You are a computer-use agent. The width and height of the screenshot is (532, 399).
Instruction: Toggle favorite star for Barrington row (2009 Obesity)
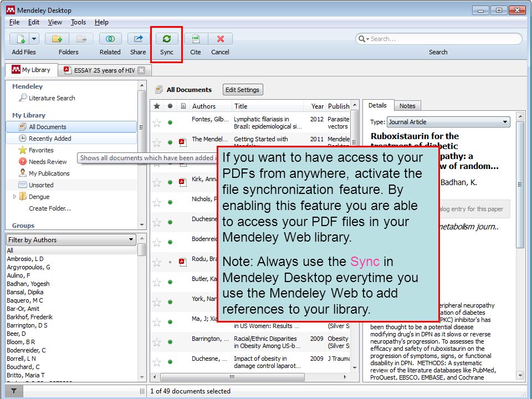(157, 342)
